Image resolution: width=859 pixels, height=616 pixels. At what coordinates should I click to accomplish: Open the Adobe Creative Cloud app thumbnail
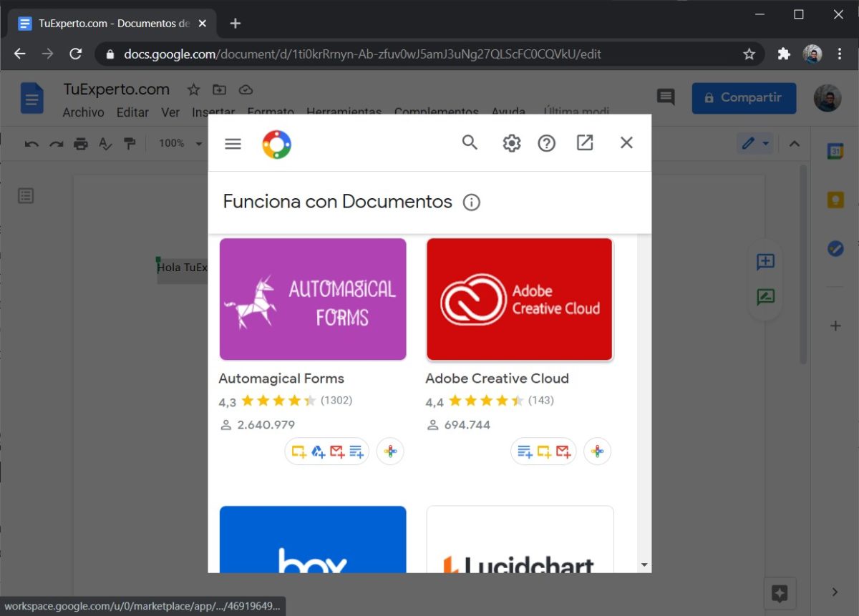point(520,299)
